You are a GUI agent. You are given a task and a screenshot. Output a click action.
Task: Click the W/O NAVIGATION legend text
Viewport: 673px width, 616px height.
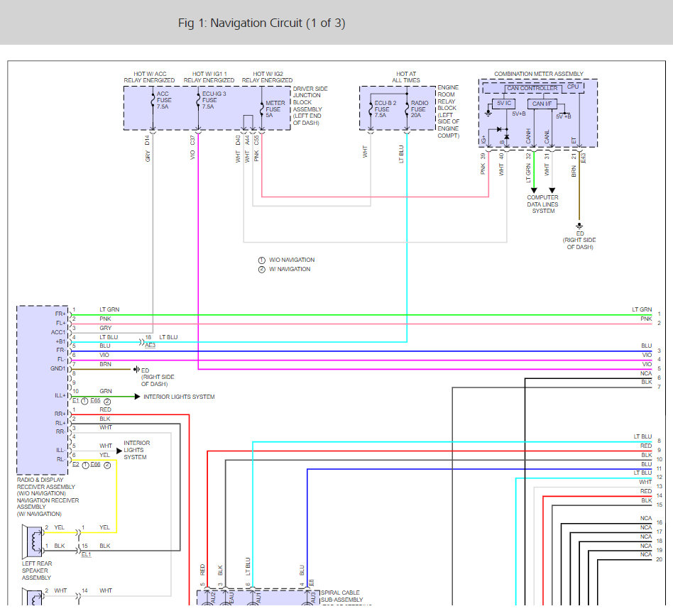point(292,260)
